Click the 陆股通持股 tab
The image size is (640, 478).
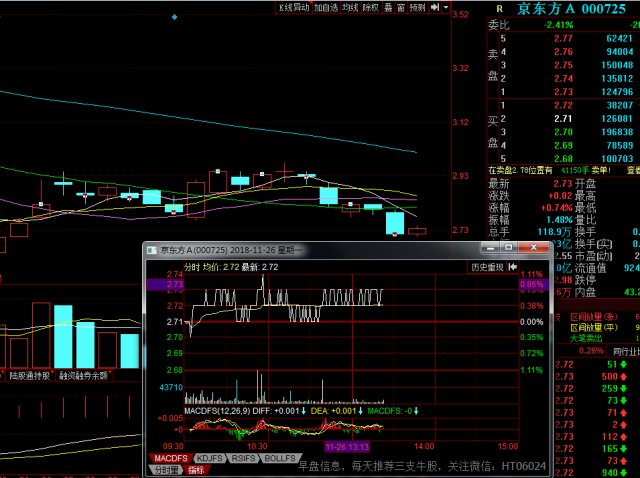30,376
